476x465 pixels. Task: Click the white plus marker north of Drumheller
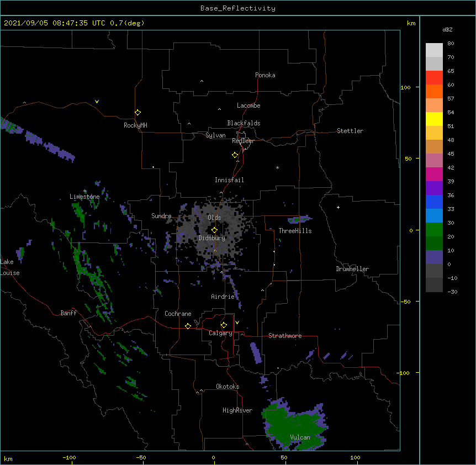(x=338, y=207)
